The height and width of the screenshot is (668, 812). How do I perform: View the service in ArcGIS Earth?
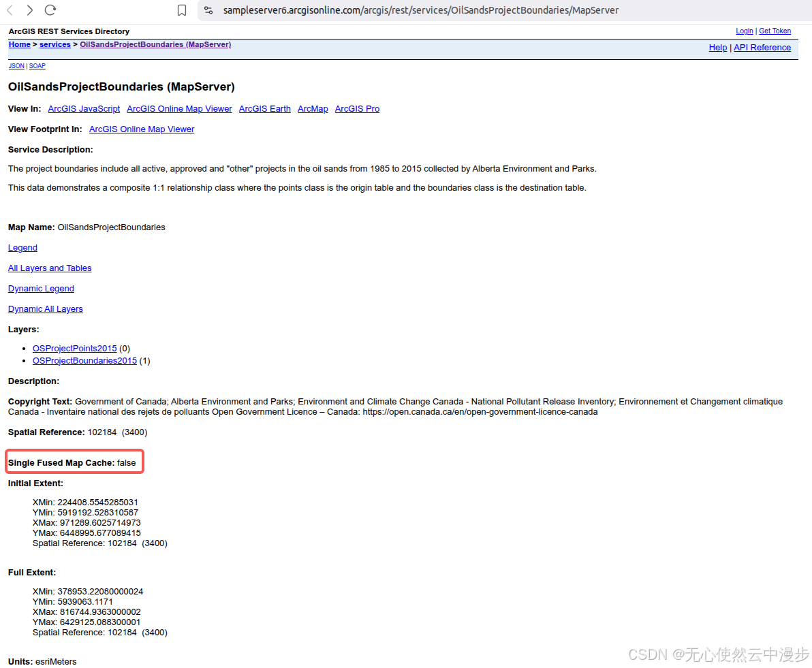(264, 109)
